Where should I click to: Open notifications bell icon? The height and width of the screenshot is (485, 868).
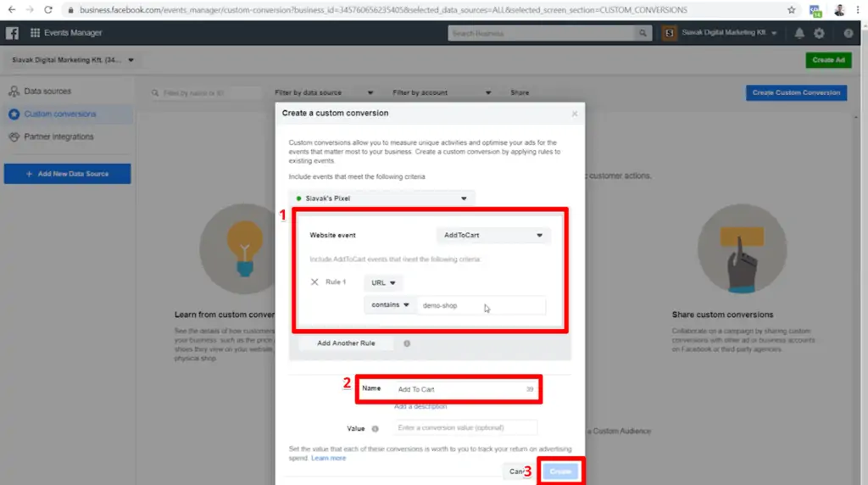click(799, 33)
